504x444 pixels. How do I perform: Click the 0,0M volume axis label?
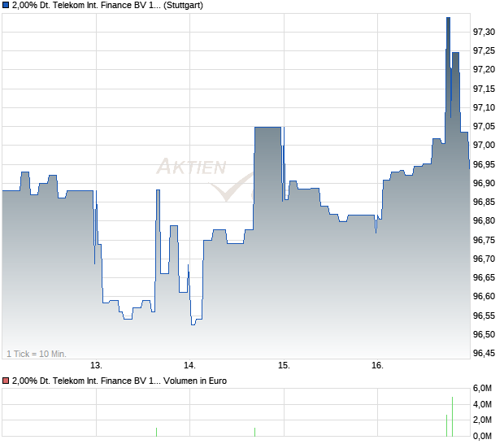click(x=482, y=437)
